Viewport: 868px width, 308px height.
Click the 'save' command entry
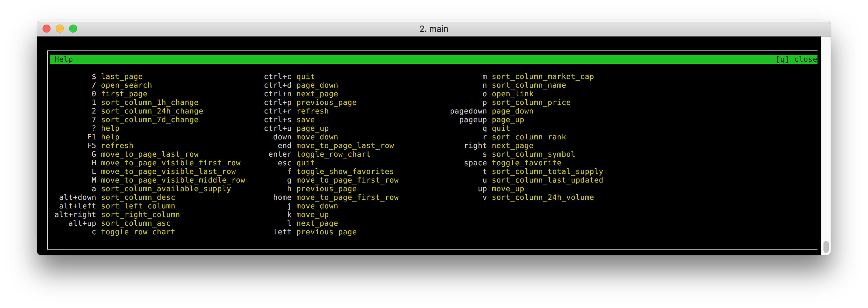pos(306,120)
